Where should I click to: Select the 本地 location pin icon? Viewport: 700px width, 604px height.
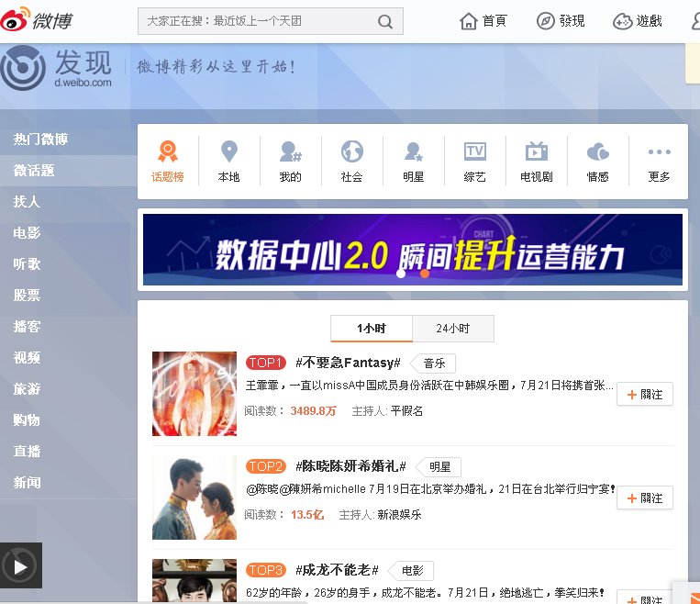pos(229,151)
